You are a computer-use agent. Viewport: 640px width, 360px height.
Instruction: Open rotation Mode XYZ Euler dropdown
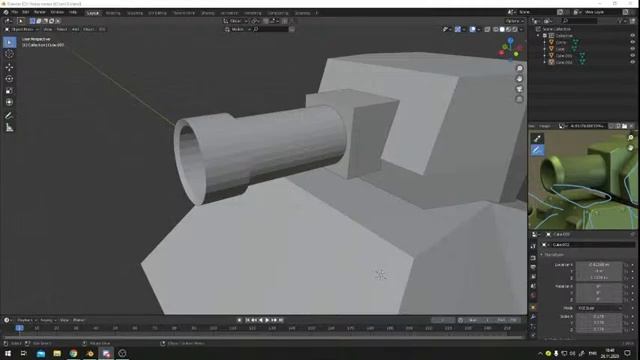pyautogui.click(x=599, y=308)
